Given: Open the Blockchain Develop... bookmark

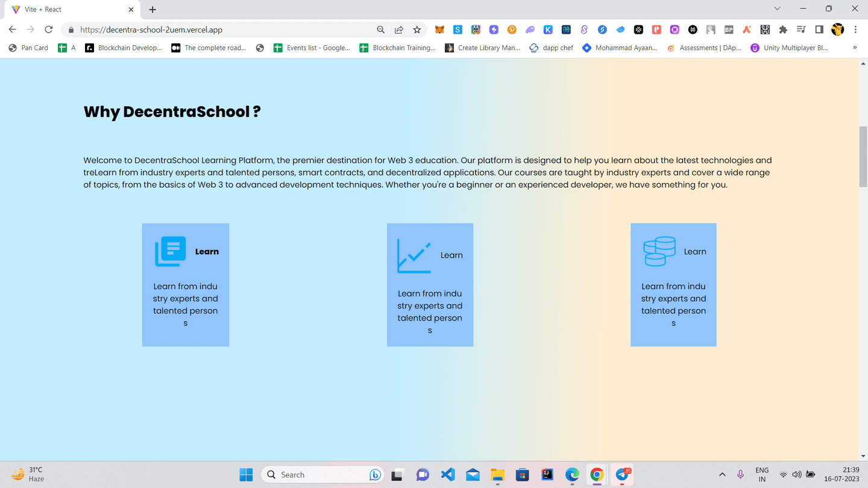Looking at the screenshot, I should tap(124, 48).
